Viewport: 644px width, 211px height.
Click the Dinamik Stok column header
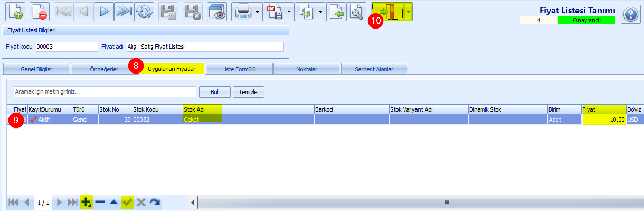[507, 109]
